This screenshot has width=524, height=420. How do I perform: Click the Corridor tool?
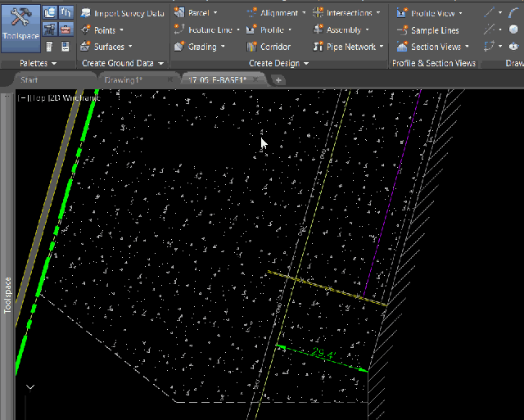pos(274,47)
